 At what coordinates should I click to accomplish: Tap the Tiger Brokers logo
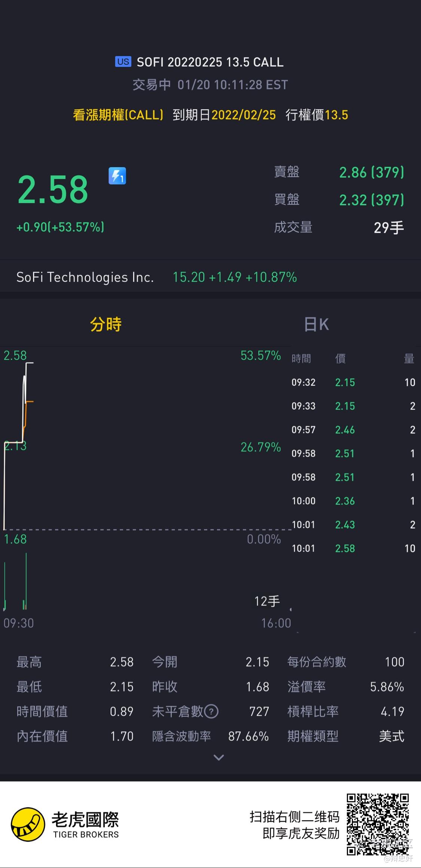pos(28,824)
